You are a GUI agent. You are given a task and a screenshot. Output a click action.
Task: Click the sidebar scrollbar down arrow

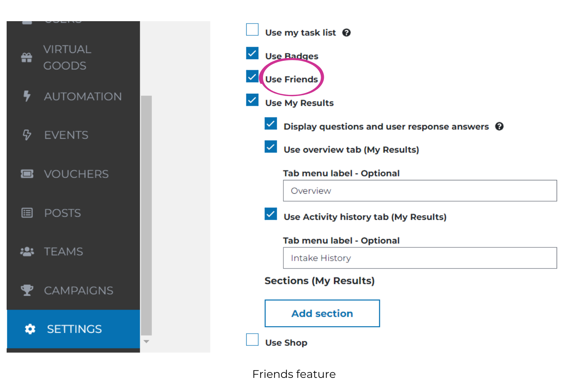point(146,342)
